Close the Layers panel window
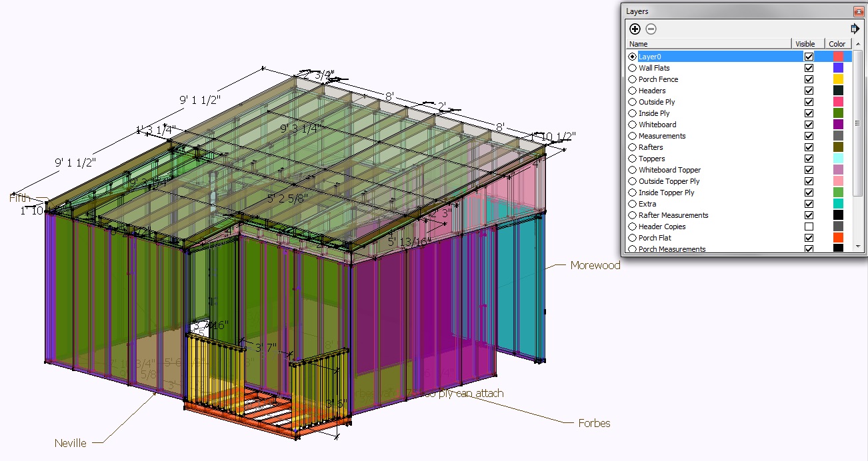 858,11
